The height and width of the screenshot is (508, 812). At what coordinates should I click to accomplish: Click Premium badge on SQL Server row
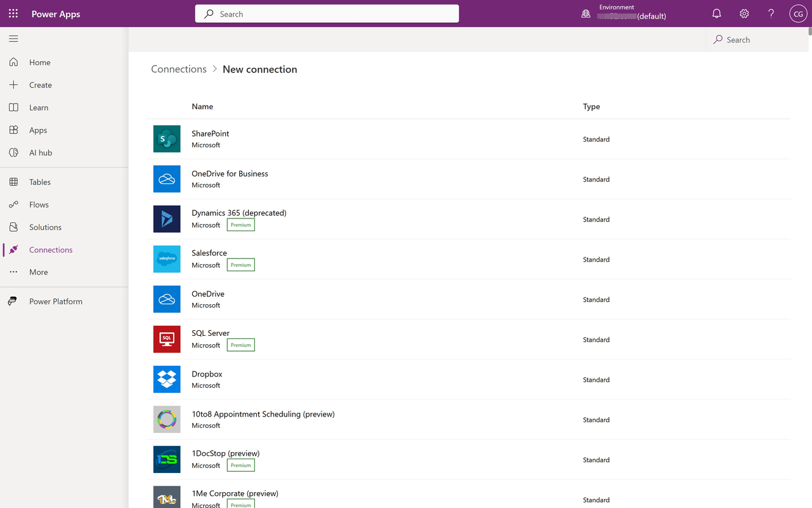pos(241,345)
